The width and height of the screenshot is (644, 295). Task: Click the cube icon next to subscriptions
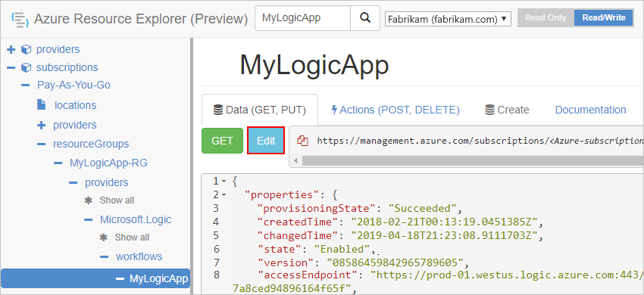coord(26,67)
